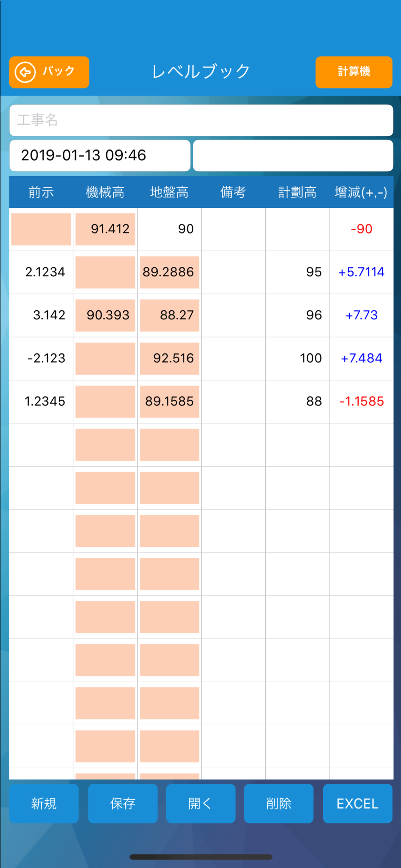Select the 増減(+,-) column header
401x868 pixels.
coord(361,192)
